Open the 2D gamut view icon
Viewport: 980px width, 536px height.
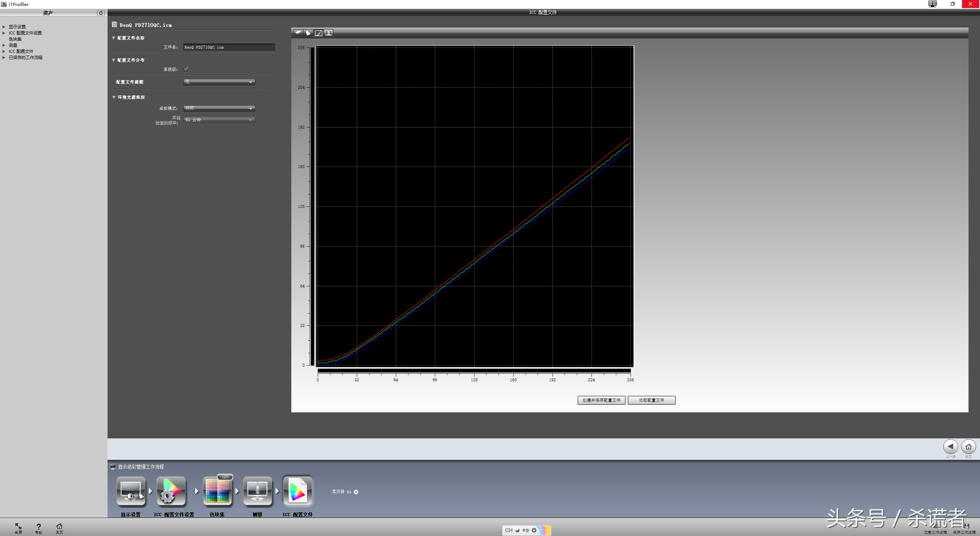(308, 33)
